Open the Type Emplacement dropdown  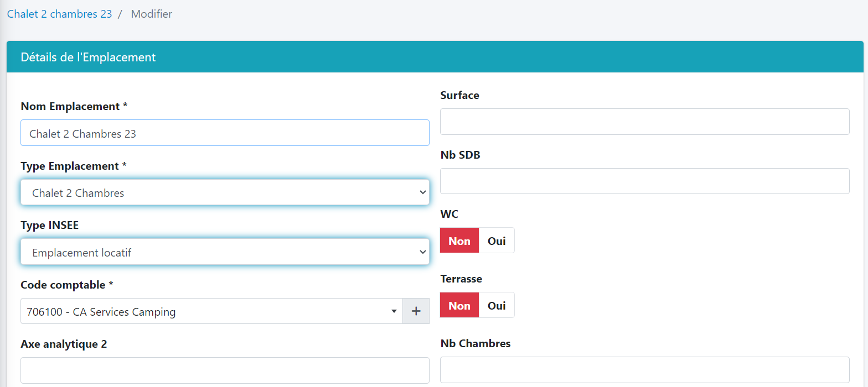pyautogui.click(x=225, y=192)
